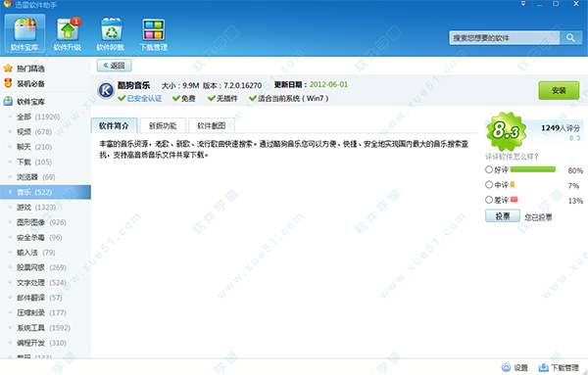Image resolution: width=588 pixels, height=375 pixels.
Task: Click the green 安装 button
Action: [x=559, y=90]
